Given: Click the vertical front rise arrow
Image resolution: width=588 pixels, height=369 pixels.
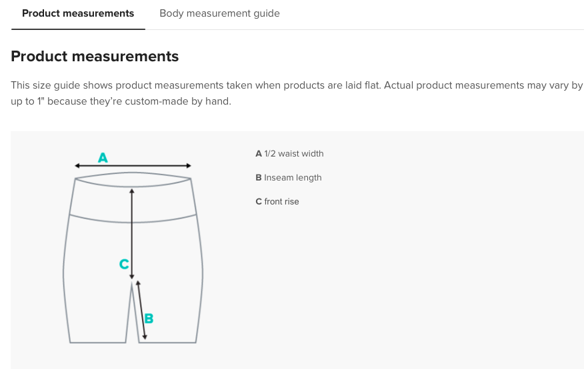Looking at the screenshot, I should pyautogui.click(x=132, y=226).
